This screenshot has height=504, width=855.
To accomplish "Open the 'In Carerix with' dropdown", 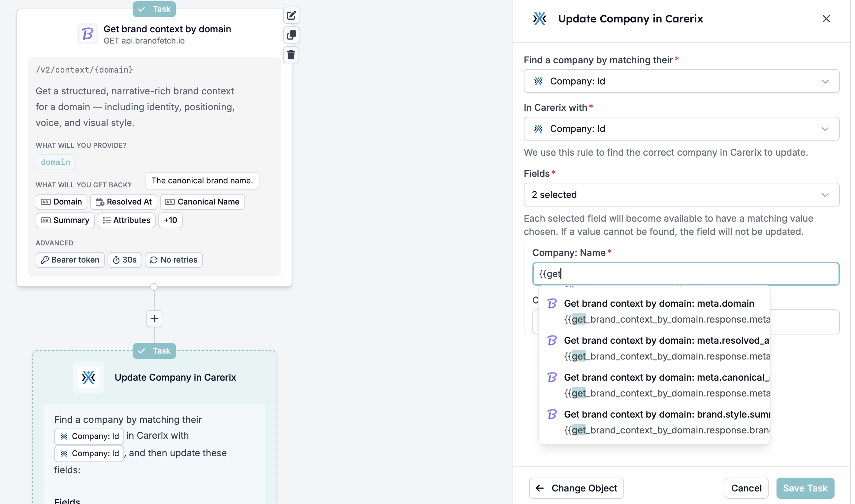I will (x=681, y=129).
